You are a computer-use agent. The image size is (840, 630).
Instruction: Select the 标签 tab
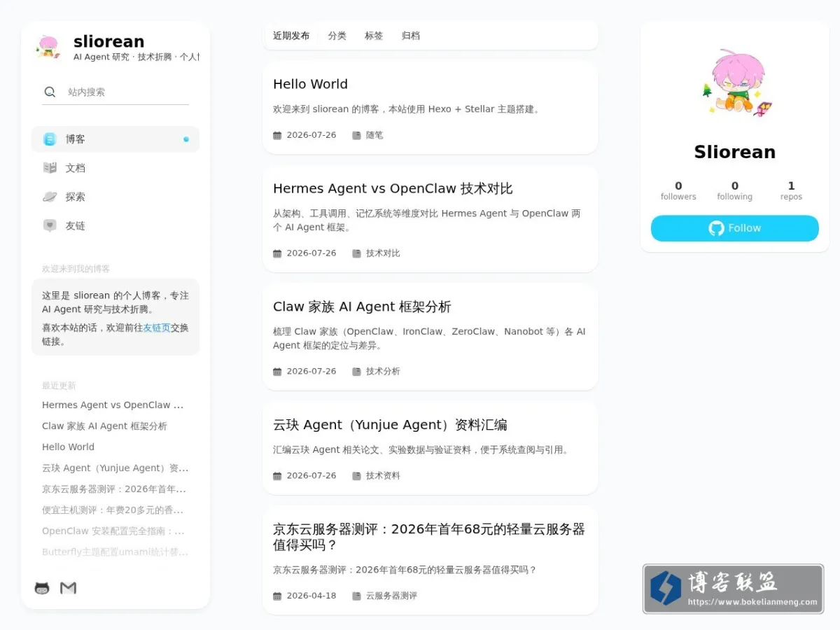click(374, 36)
